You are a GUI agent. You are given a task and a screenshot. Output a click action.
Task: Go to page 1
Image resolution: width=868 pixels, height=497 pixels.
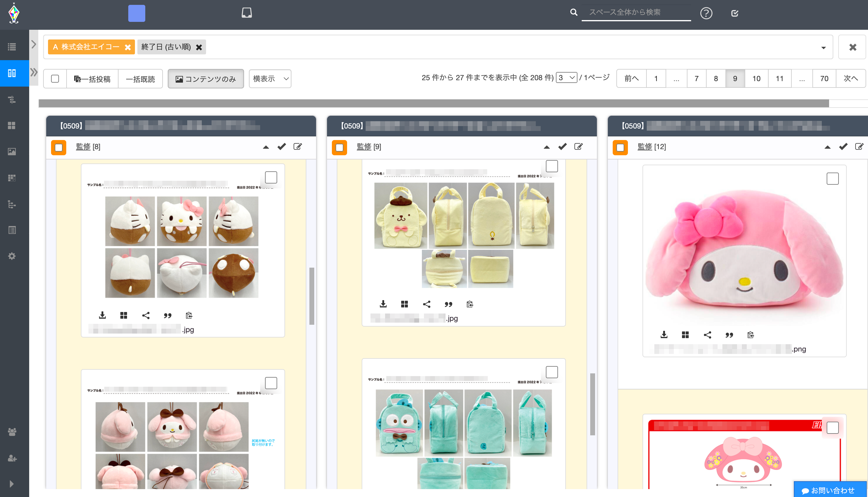click(x=656, y=78)
